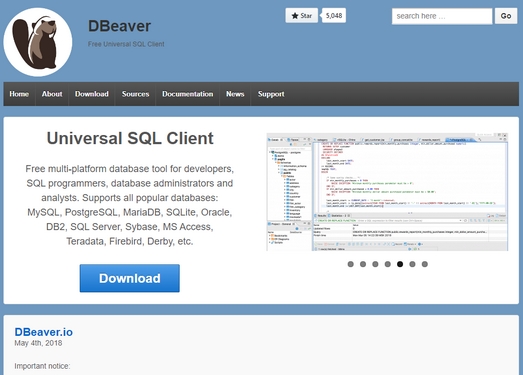Select the fifth, active slideshow dot
The width and height of the screenshot is (523, 375).
click(400, 264)
